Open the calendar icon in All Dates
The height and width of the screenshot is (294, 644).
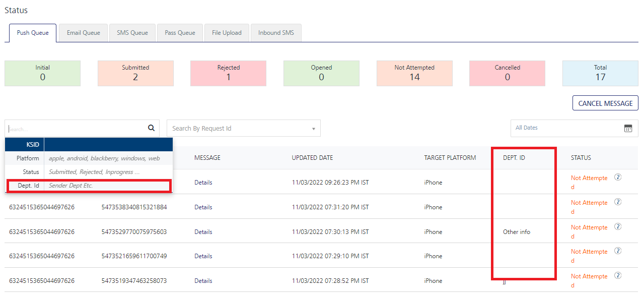coord(628,128)
